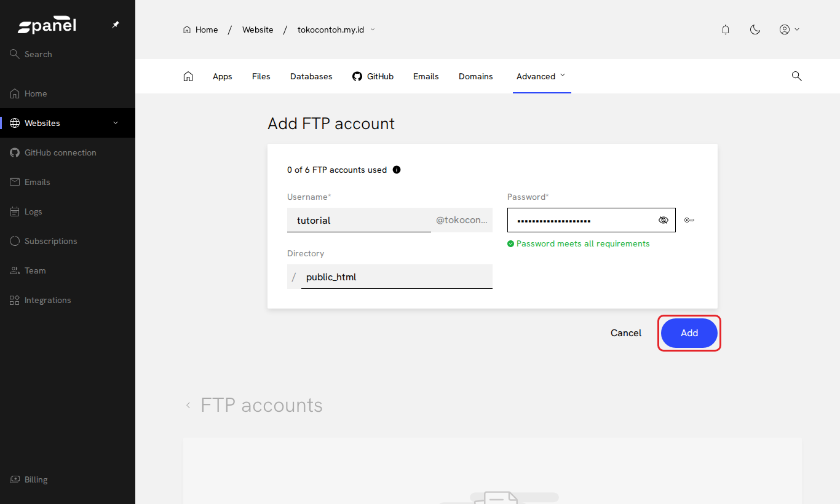Open Team in the sidebar

point(68,270)
